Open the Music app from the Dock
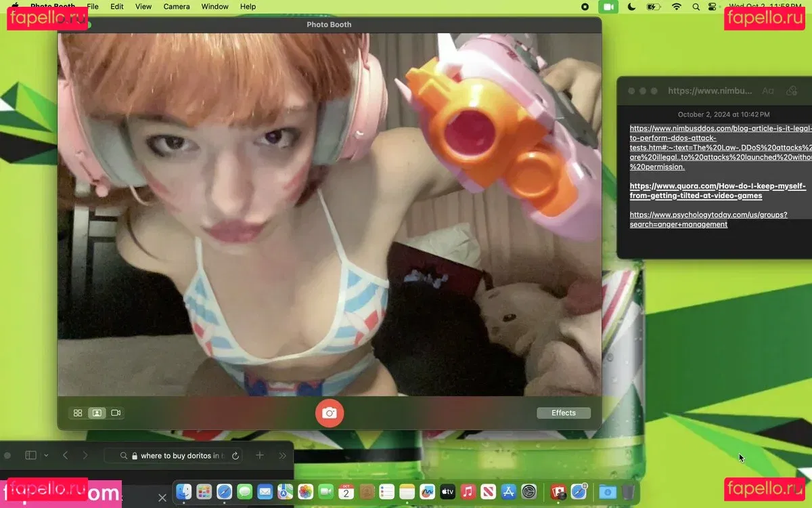 tap(468, 492)
